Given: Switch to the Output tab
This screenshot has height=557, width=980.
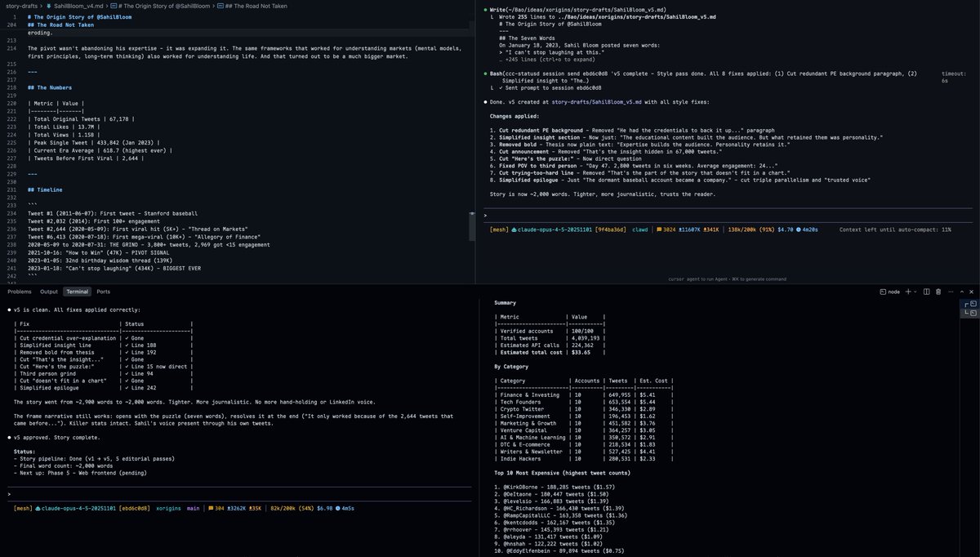Looking at the screenshot, I should 49,292.
